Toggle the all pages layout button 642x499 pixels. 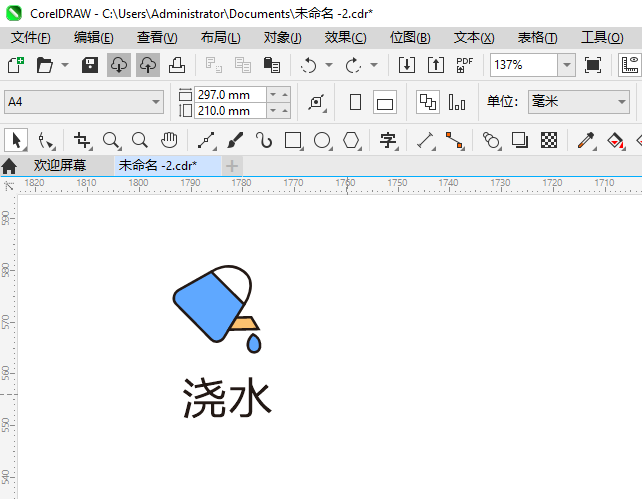pos(428,102)
